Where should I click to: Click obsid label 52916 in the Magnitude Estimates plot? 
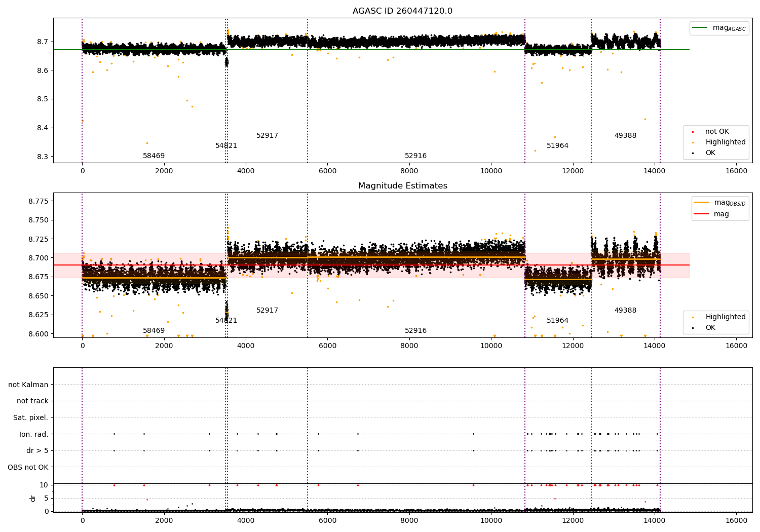pos(415,331)
